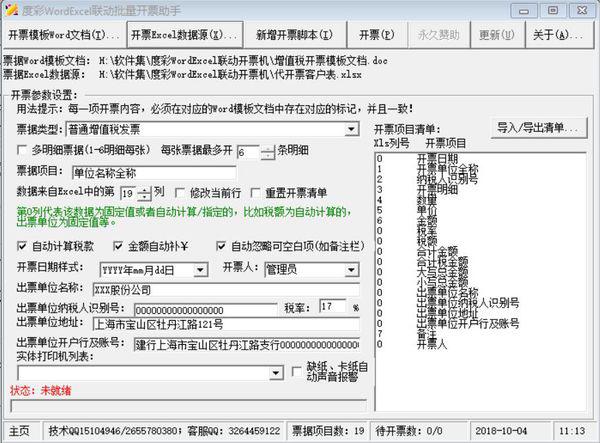
Task: Select 数量 row in list
Action: (x=480, y=199)
